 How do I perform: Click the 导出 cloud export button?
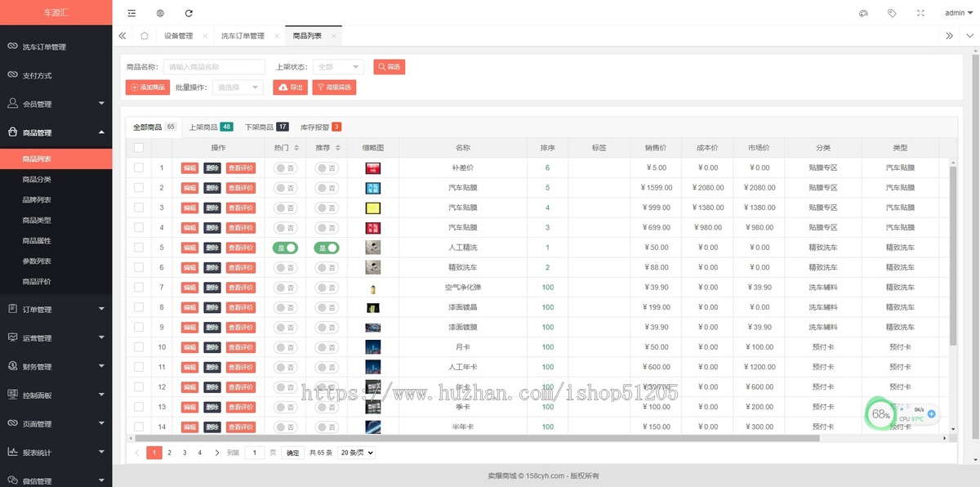[x=290, y=87]
